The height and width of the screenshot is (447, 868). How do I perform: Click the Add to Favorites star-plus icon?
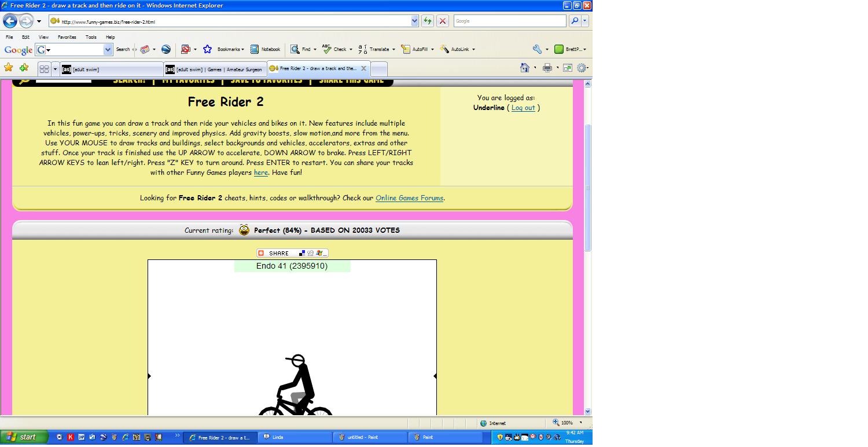(24, 68)
